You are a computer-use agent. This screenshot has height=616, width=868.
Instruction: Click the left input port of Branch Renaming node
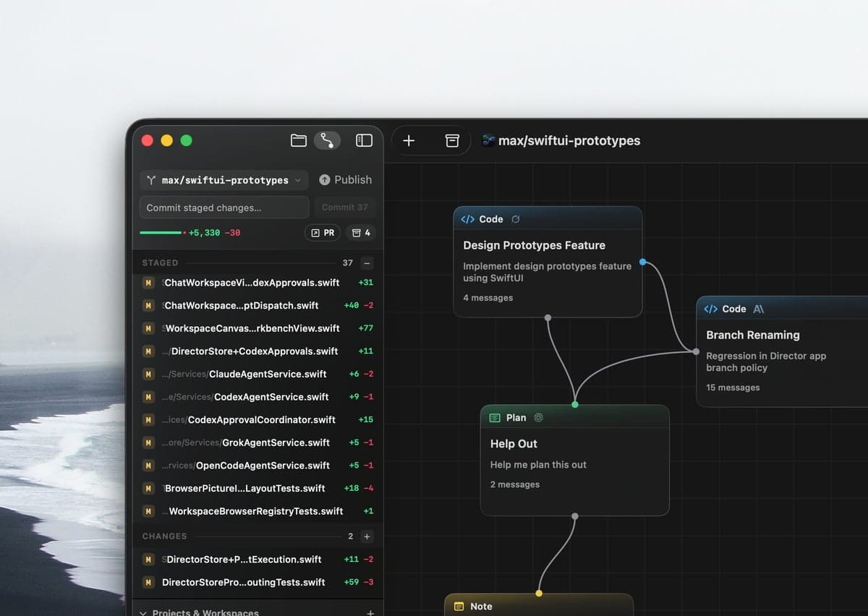(696, 351)
